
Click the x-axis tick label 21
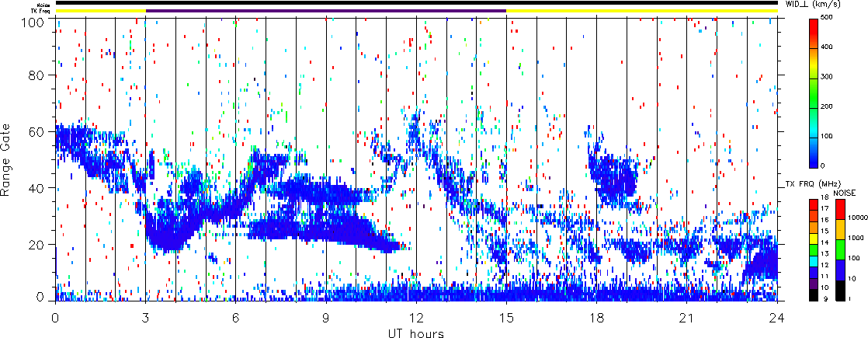click(x=687, y=318)
